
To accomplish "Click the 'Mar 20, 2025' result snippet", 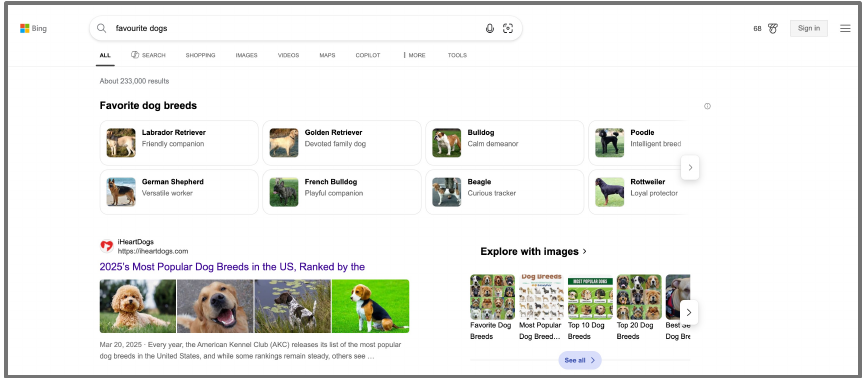I will coord(250,350).
